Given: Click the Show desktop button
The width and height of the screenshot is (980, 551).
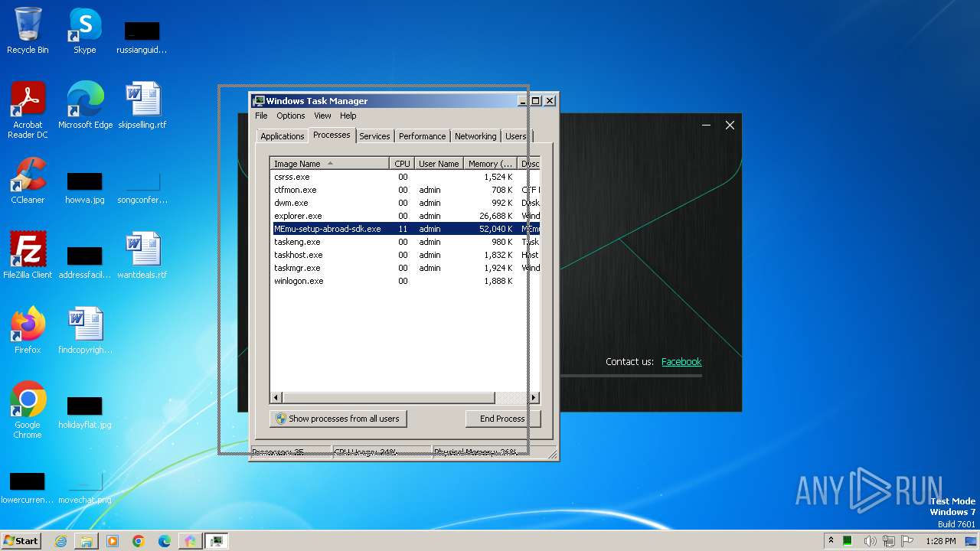Looking at the screenshot, I should click(972, 541).
